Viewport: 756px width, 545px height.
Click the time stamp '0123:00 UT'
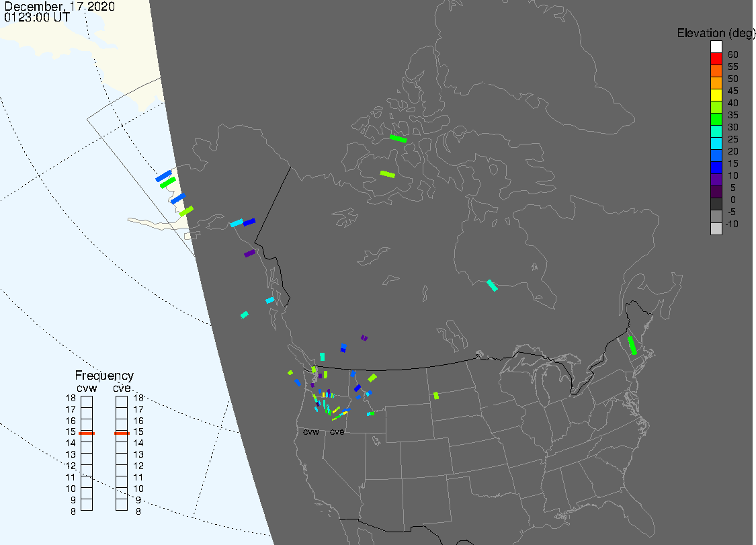tap(37, 17)
